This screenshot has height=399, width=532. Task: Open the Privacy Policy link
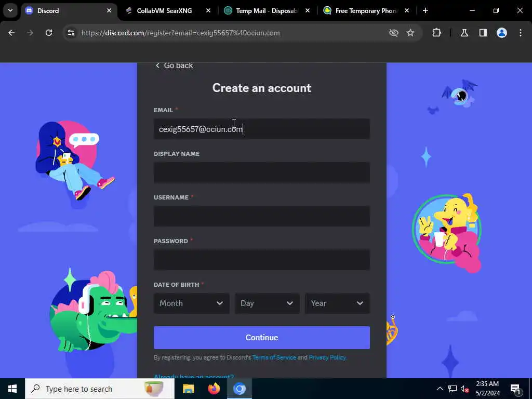tap(327, 357)
